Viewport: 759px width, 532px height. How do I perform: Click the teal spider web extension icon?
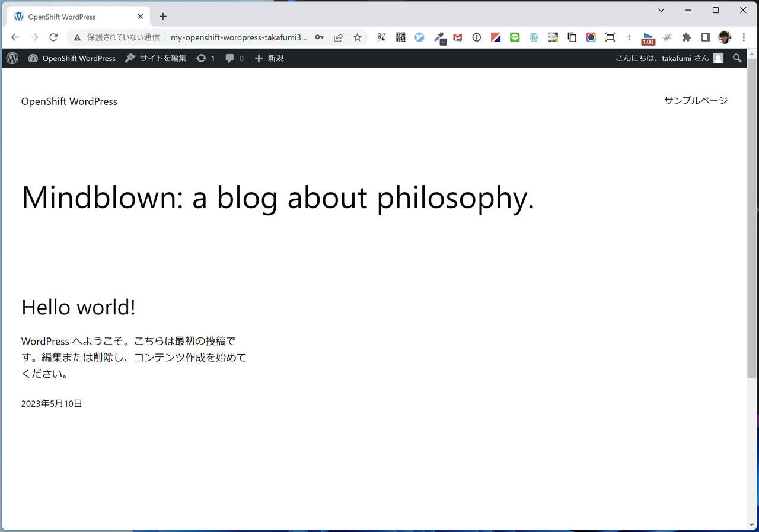(x=534, y=37)
